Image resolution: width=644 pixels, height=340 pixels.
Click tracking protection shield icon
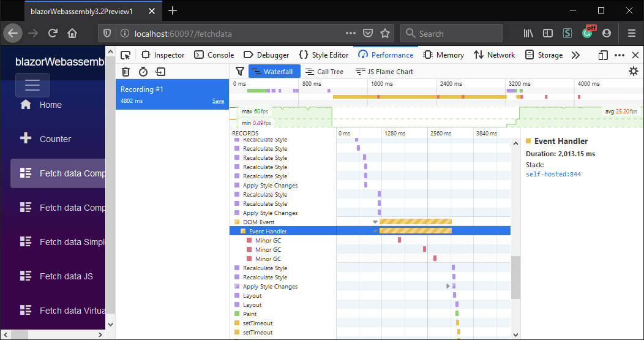(x=107, y=34)
